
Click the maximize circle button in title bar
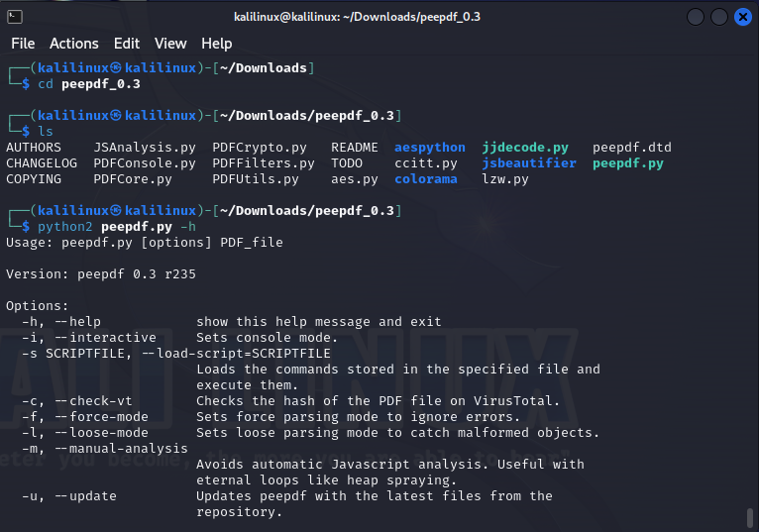click(718, 17)
